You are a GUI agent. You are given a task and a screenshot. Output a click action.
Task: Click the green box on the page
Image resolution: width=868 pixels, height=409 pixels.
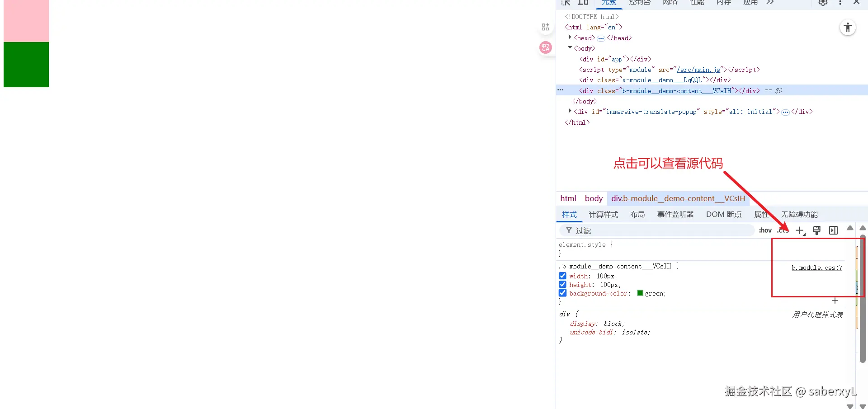point(26,65)
